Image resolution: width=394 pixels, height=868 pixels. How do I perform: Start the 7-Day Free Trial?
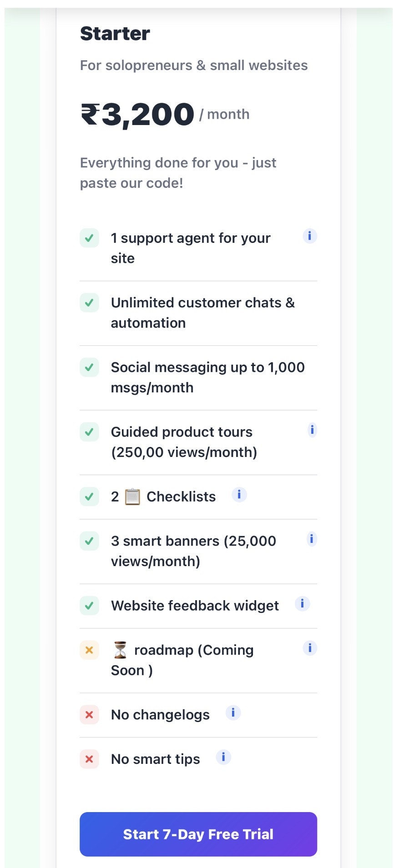coord(198,834)
